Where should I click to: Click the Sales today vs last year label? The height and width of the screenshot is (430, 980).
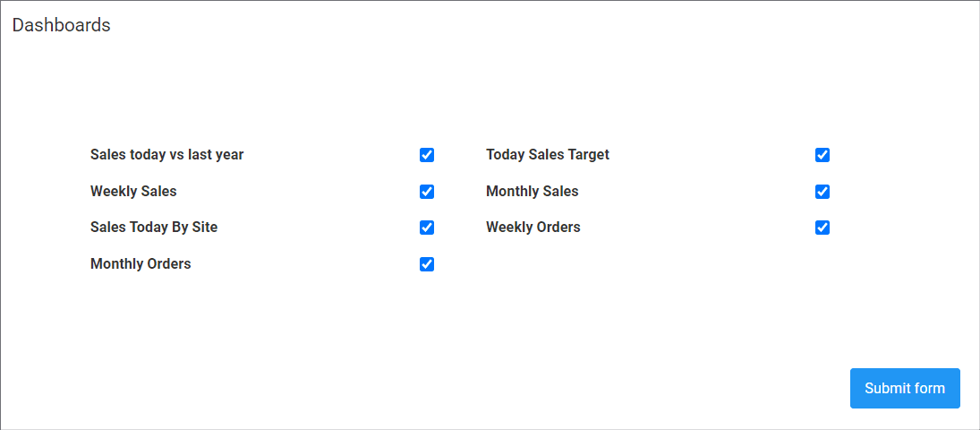point(166,155)
